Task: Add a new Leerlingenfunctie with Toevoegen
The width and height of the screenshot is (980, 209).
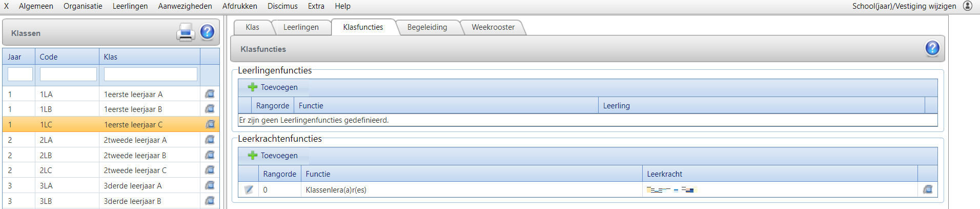Action: (273, 87)
